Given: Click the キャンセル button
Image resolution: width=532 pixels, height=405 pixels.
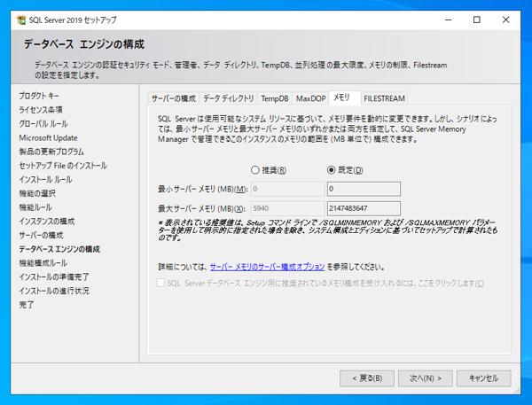Looking at the screenshot, I should click(483, 378).
